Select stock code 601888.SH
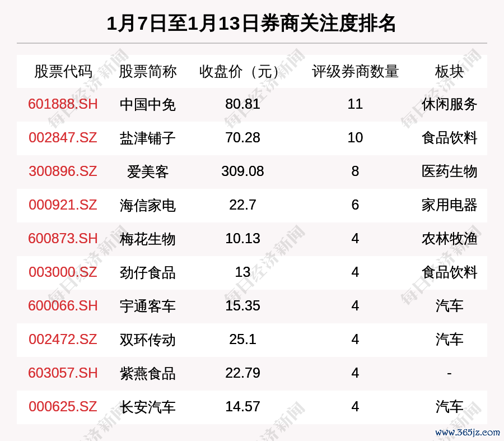504x441 pixels. pos(63,104)
